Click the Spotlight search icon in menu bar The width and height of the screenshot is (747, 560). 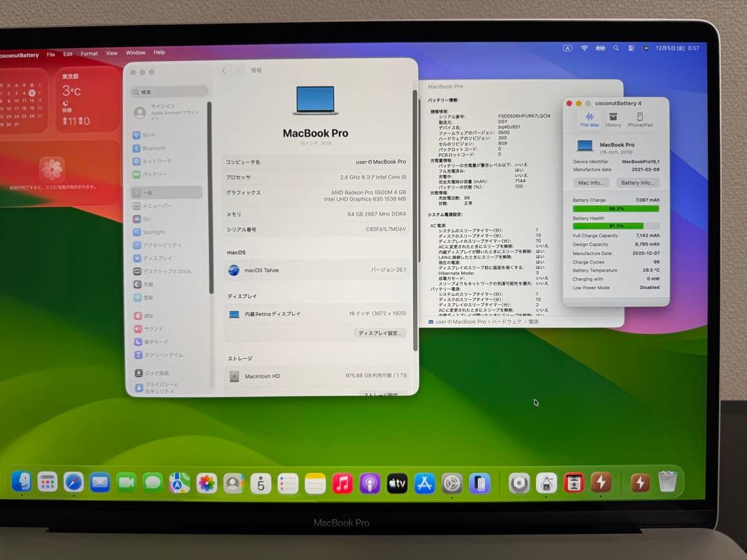click(x=616, y=48)
